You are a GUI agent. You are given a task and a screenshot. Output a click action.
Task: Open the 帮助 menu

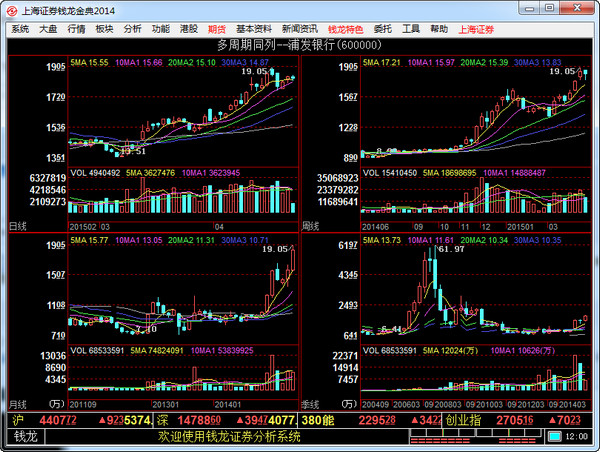[439, 29]
